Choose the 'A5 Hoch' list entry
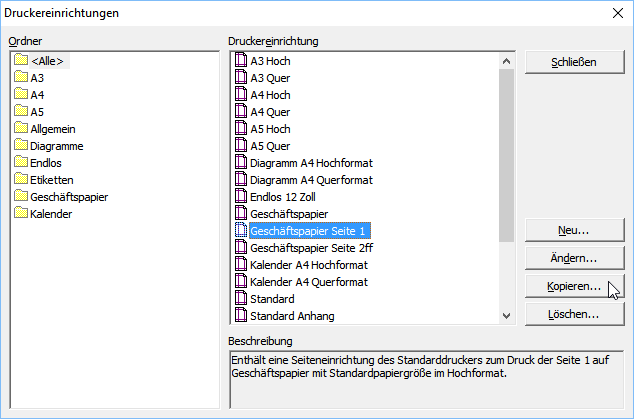This screenshot has width=634, height=419. [271, 129]
